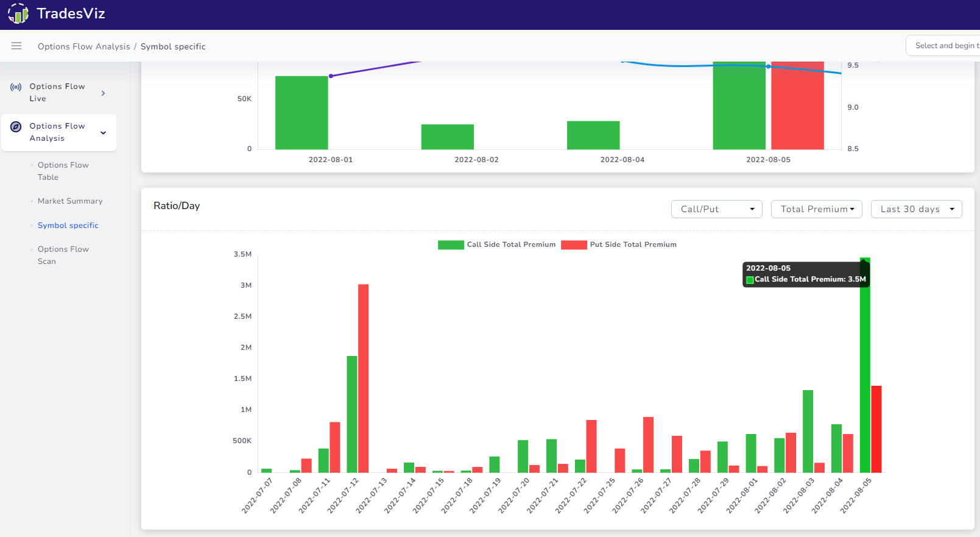
Task: Click the green bar for 2022-08-01 in the upper chart
Action: click(x=301, y=113)
